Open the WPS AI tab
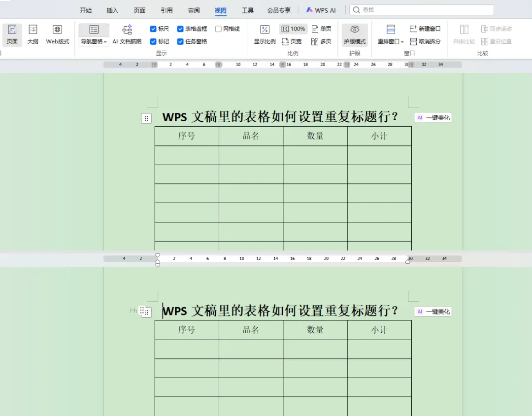This screenshot has width=532, height=416. [321, 10]
